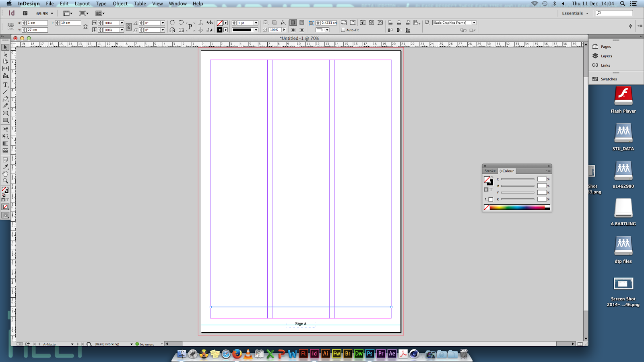Select the Selection tool
This screenshot has width=644, height=362.
tap(5, 47)
